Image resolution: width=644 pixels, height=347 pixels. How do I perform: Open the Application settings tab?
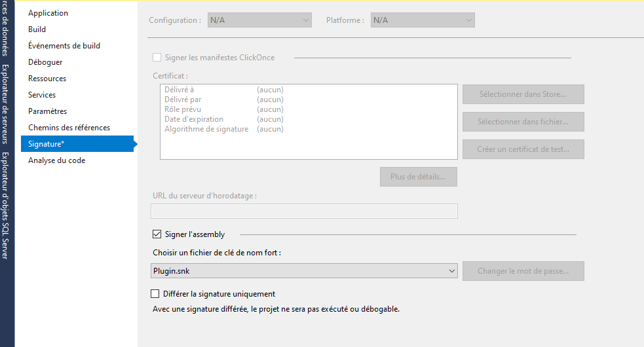[48, 13]
